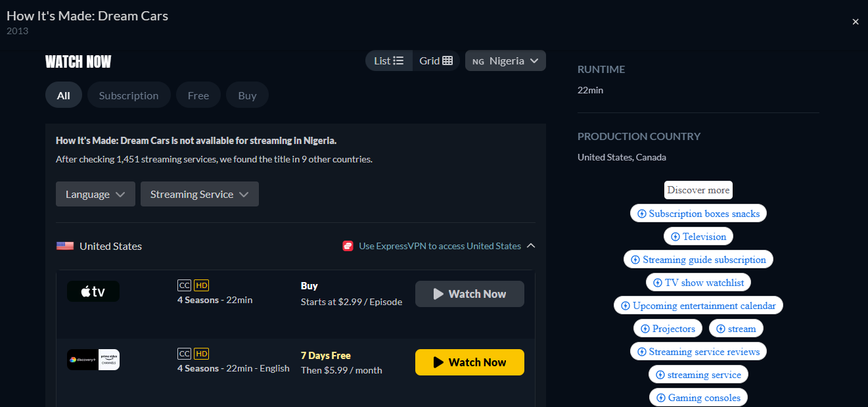Switch to Grid view
Viewport: 868px width, 407px height.
click(x=436, y=60)
